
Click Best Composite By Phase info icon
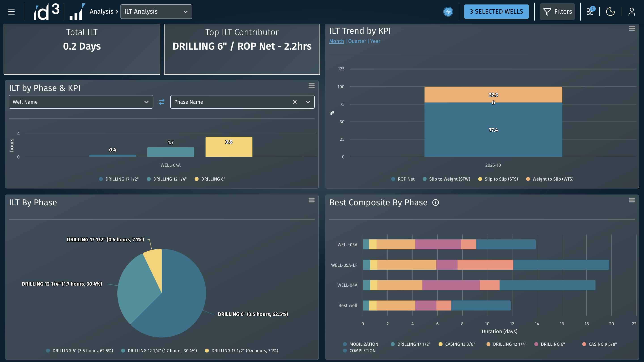point(436,202)
